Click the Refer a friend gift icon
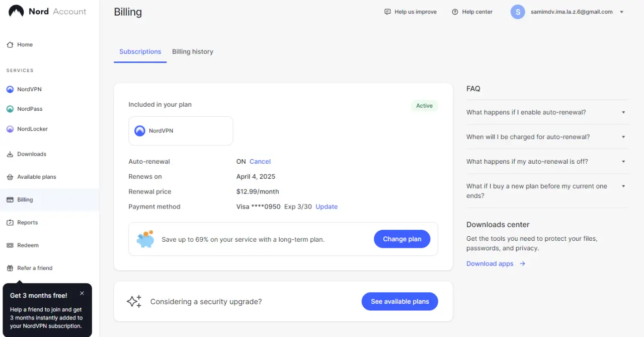644x337 pixels. click(10, 268)
